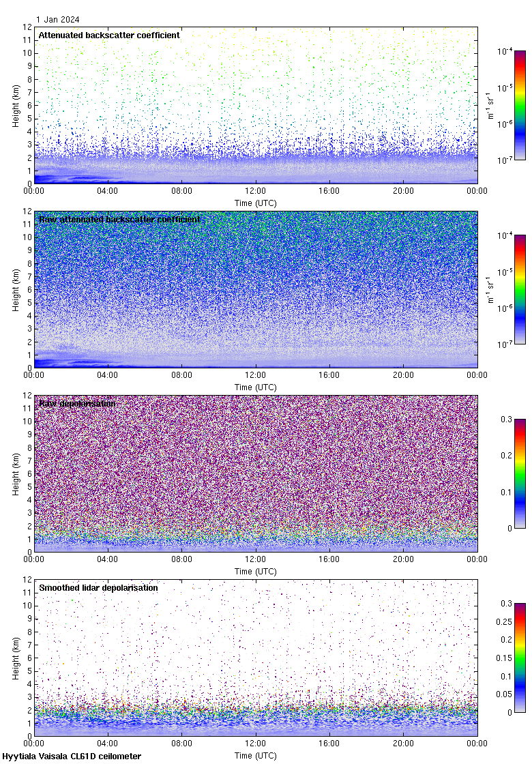Viewport: 532px width, 764px height.
Task: Select the Smoothed lidar depolarisation title
Action: coord(98,587)
